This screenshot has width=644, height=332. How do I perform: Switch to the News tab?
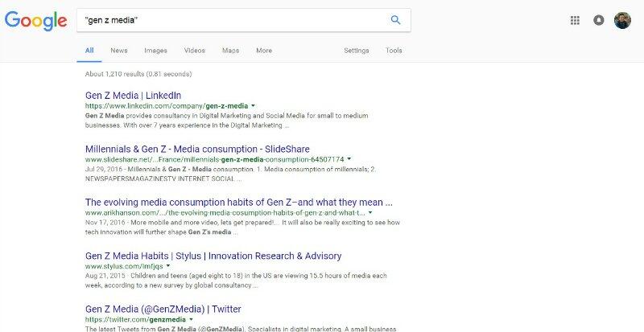[118, 51]
